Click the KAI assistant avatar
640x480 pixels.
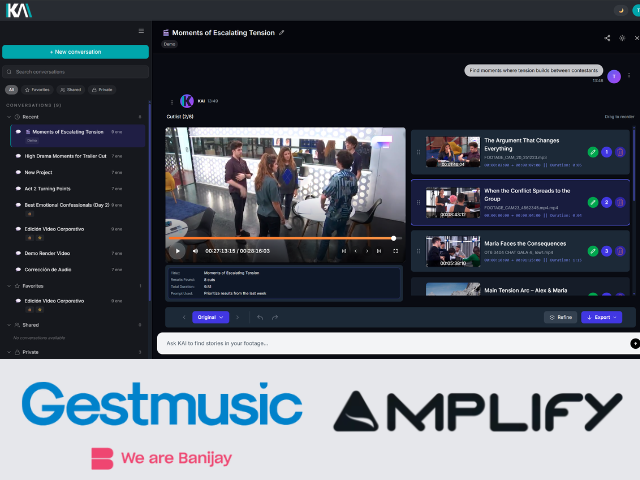187,101
